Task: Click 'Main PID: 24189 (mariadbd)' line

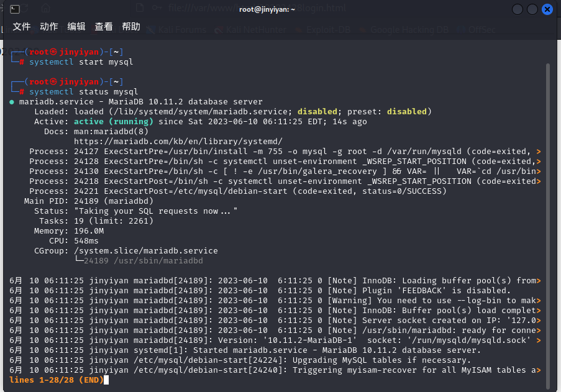Action: [88, 201]
